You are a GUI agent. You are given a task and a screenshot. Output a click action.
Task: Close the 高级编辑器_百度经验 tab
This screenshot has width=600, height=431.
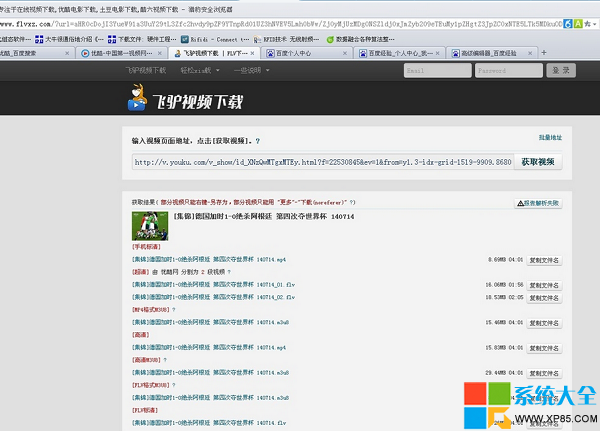pyautogui.click(x=530, y=53)
